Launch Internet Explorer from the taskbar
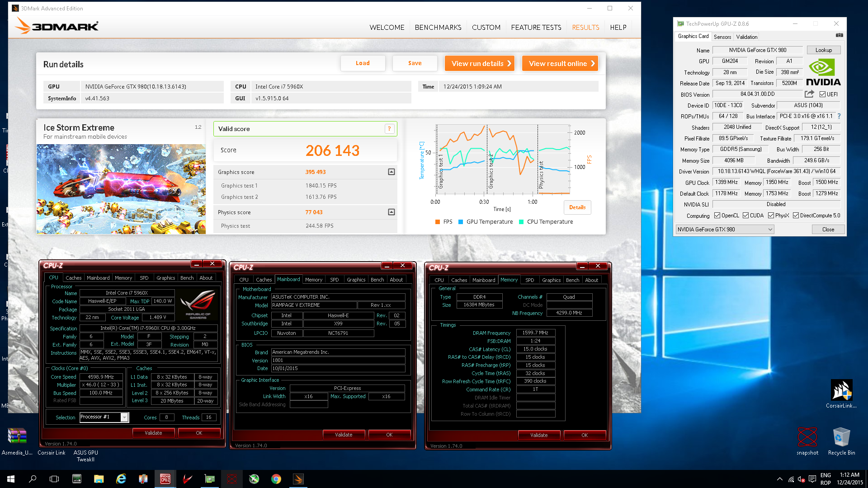The height and width of the screenshot is (488, 868). pos(121,479)
